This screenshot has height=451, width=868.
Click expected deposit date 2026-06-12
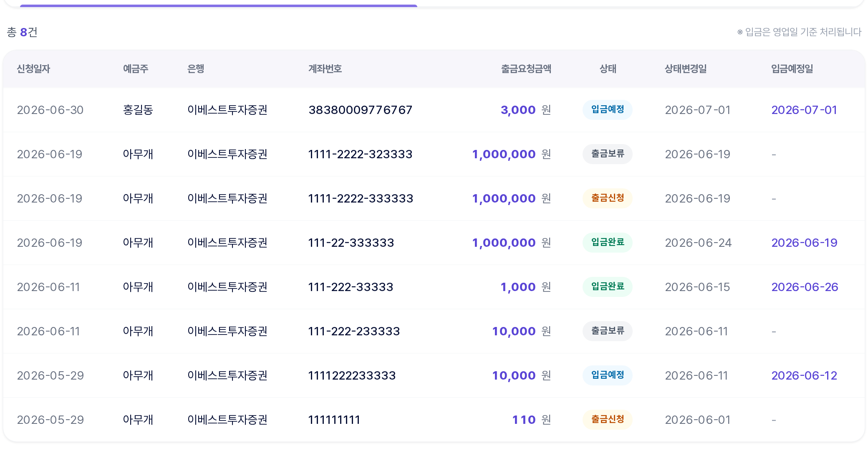click(804, 375)
